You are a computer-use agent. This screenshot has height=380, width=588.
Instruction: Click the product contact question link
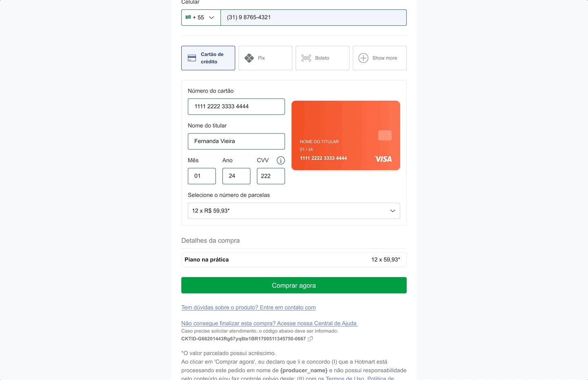pos(248,307)
